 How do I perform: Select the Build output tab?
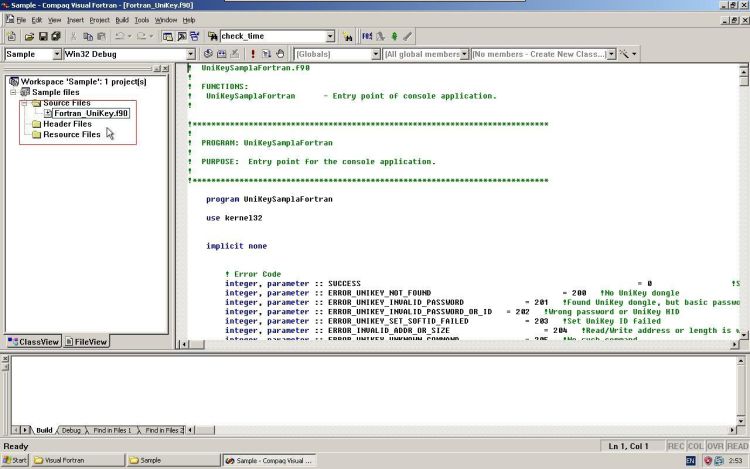pyautogui.click(x=44, y=430)
